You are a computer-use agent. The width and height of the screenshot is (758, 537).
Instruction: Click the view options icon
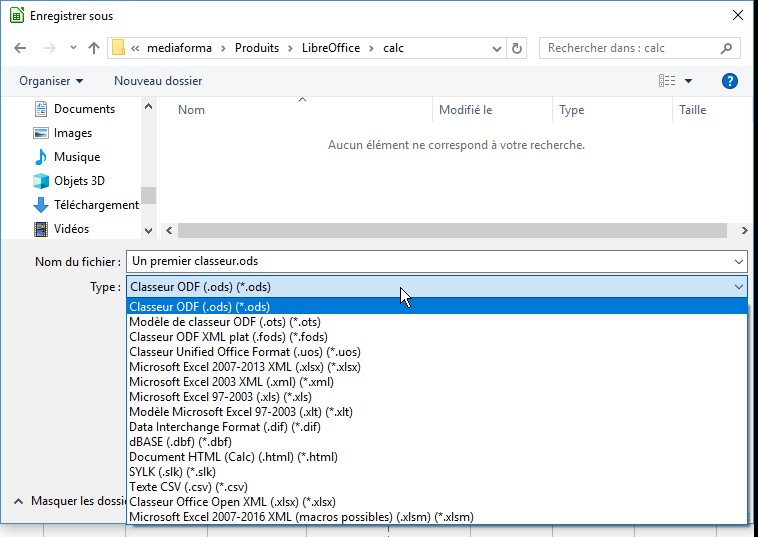pos(667,81)
